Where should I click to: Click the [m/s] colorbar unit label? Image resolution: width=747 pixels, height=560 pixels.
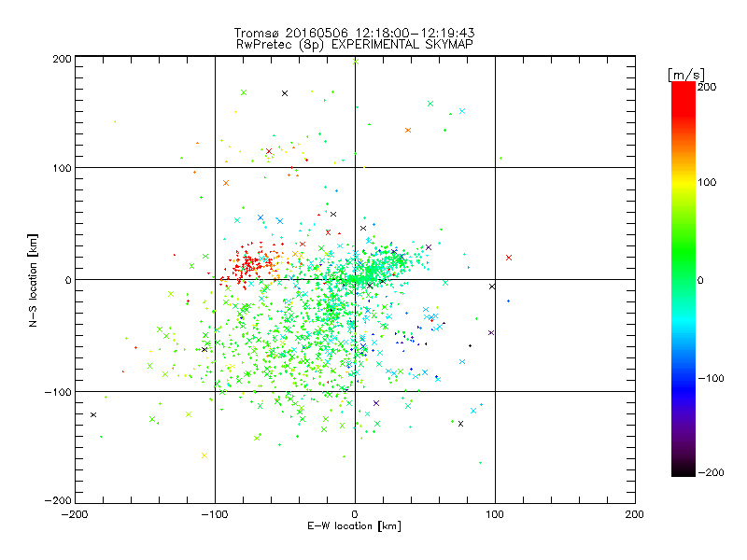pyautogui.click(x=685, y=75)
